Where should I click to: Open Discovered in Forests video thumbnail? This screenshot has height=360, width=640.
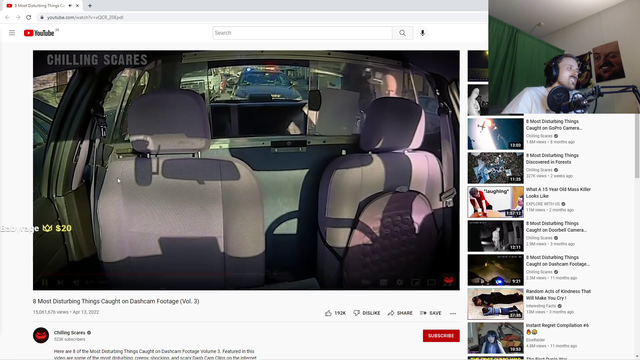point(496,168)
